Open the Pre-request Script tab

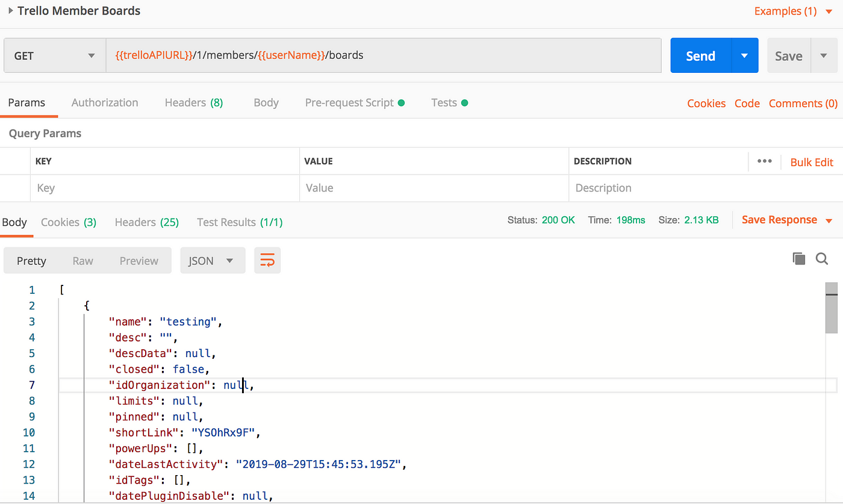[355, 102]
